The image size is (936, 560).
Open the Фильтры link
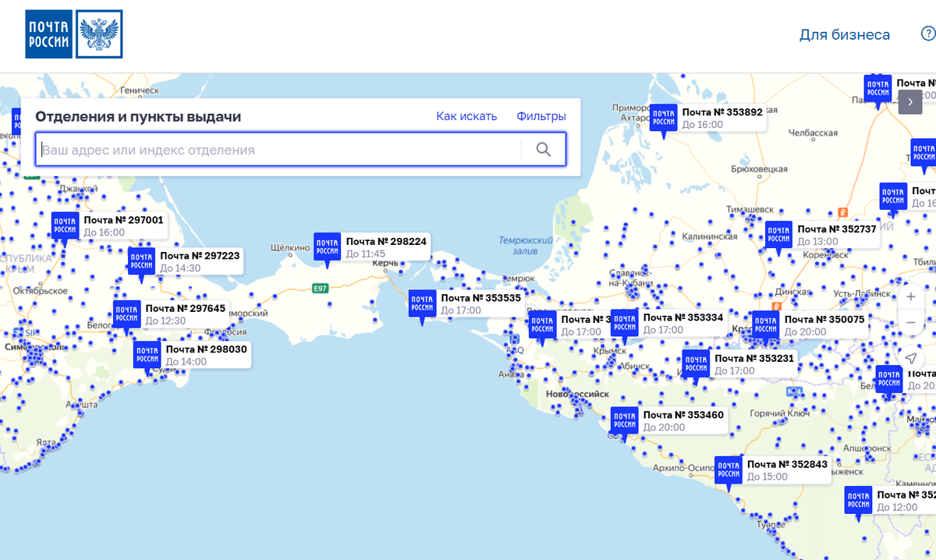(541, 116)
